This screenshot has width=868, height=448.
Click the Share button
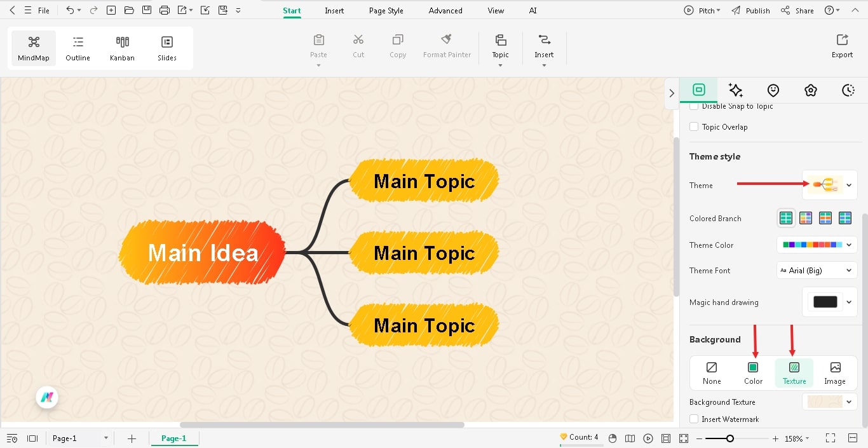point(797,10)
